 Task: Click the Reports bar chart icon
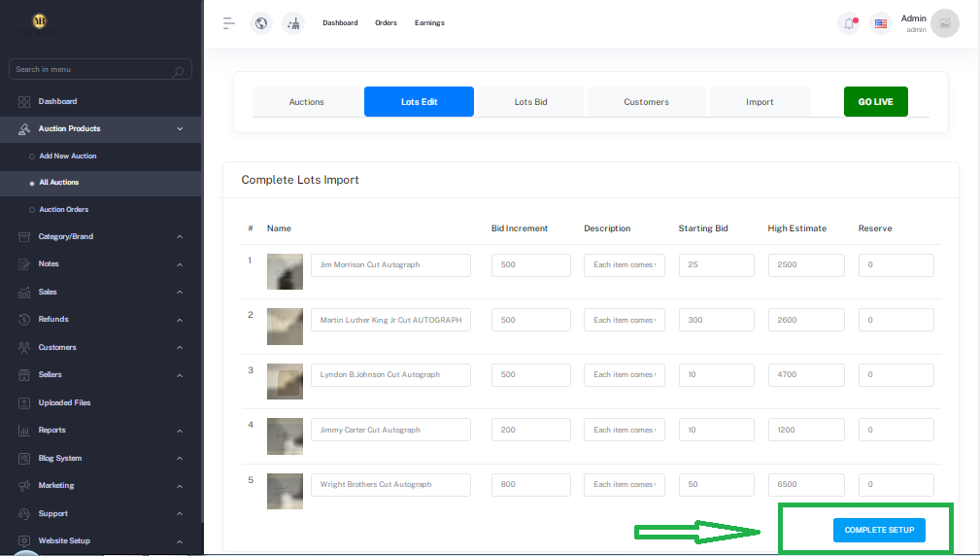(24, 431)
